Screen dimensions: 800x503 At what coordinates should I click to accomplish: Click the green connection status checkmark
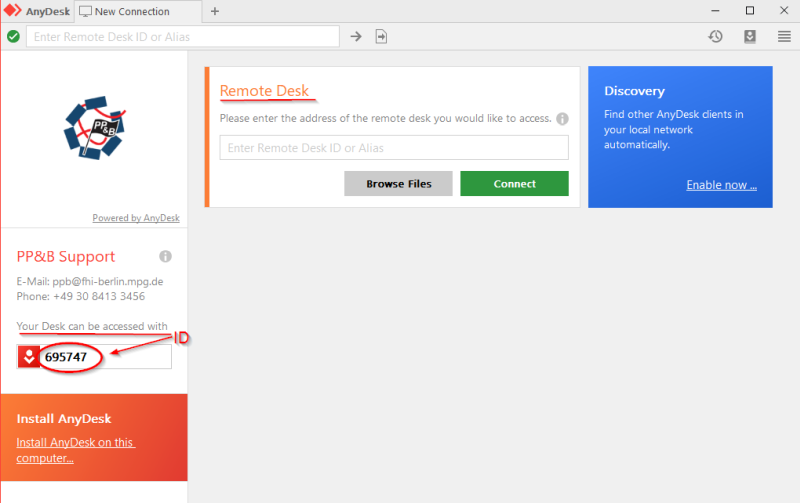13,37
